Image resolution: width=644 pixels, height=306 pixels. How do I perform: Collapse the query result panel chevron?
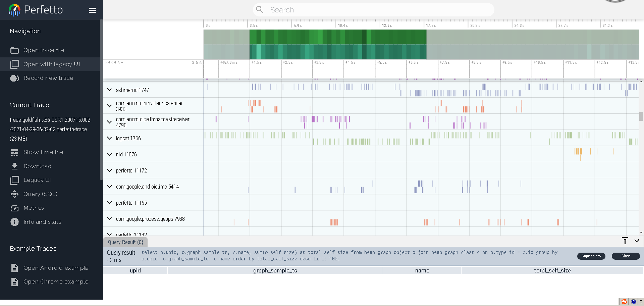pyautogui.click(x=637, y=241)
